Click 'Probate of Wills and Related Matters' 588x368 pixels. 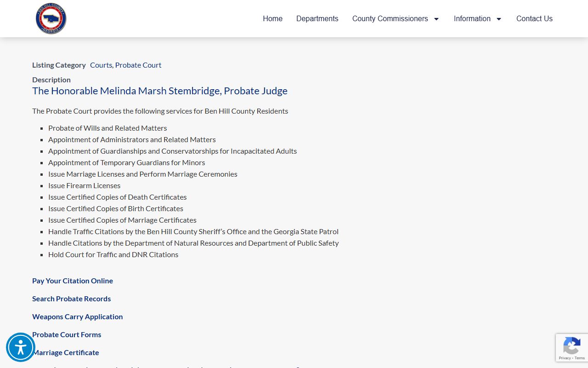tap(107, 128)
